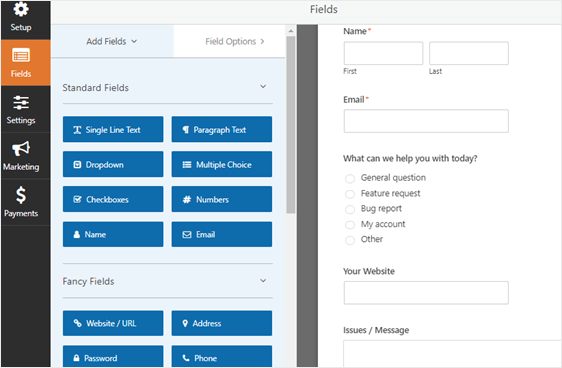
Task: Open the Payments dollar icon
Action: [x=21, y=195]
